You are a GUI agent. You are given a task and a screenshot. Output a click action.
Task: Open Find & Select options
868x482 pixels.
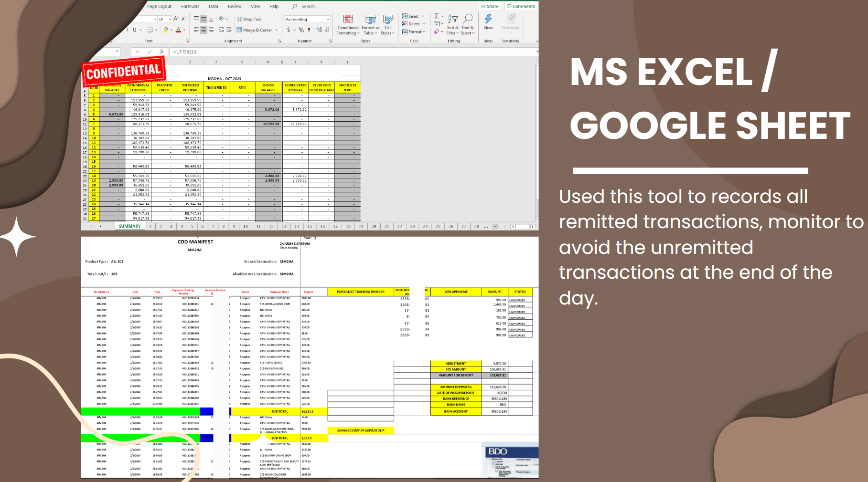468,24
